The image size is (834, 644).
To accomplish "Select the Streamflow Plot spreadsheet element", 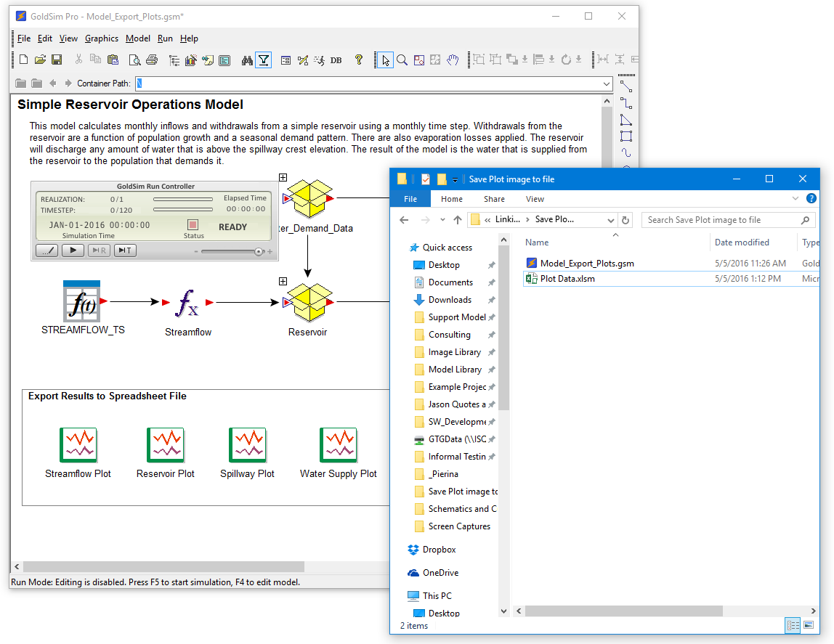I will (78, 444).
